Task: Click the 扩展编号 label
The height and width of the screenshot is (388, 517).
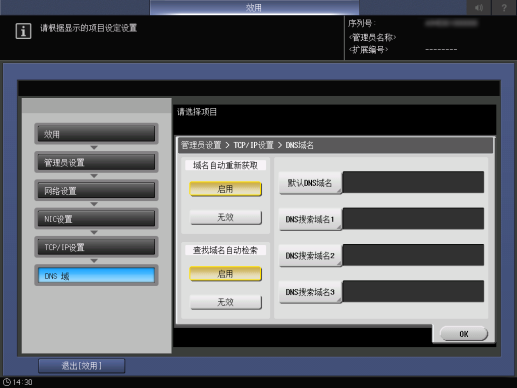Action: click(368, 50)
